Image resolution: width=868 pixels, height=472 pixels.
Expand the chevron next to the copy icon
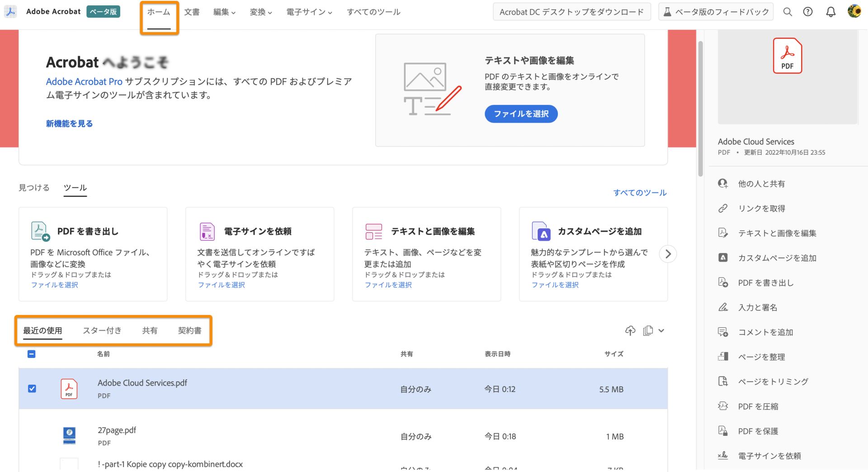click(661, 331)
